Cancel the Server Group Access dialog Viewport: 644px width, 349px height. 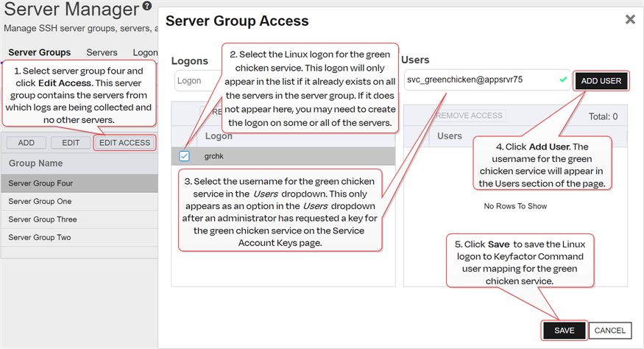tap(610, 331)
